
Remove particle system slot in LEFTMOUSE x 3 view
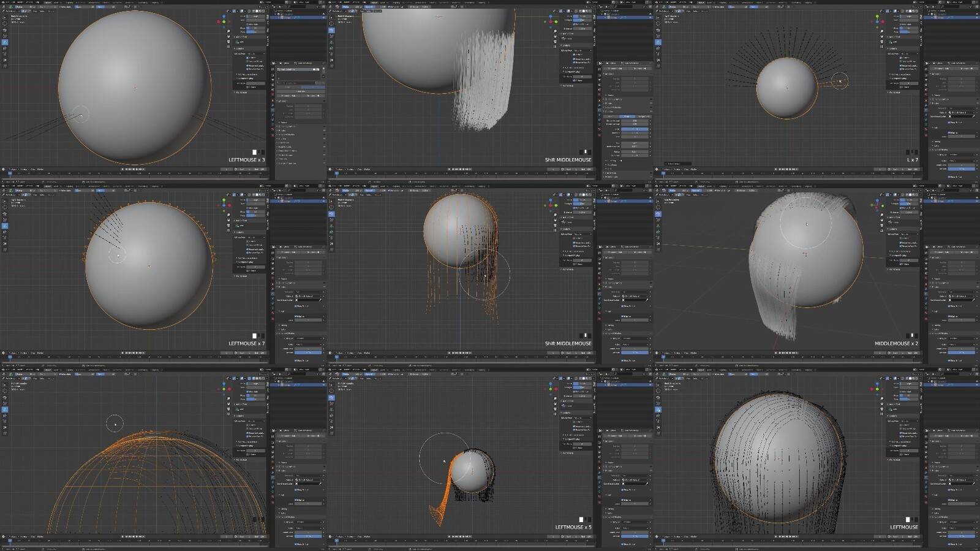[x=323, y=72]
